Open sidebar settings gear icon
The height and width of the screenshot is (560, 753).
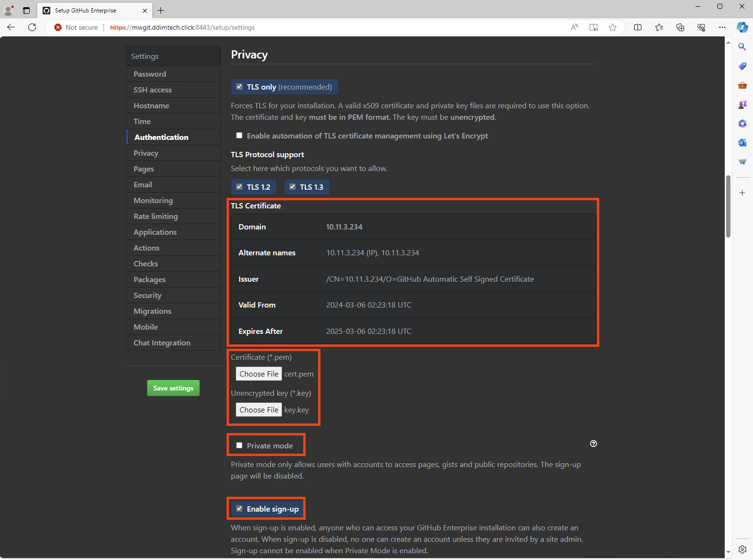point(742,549)
